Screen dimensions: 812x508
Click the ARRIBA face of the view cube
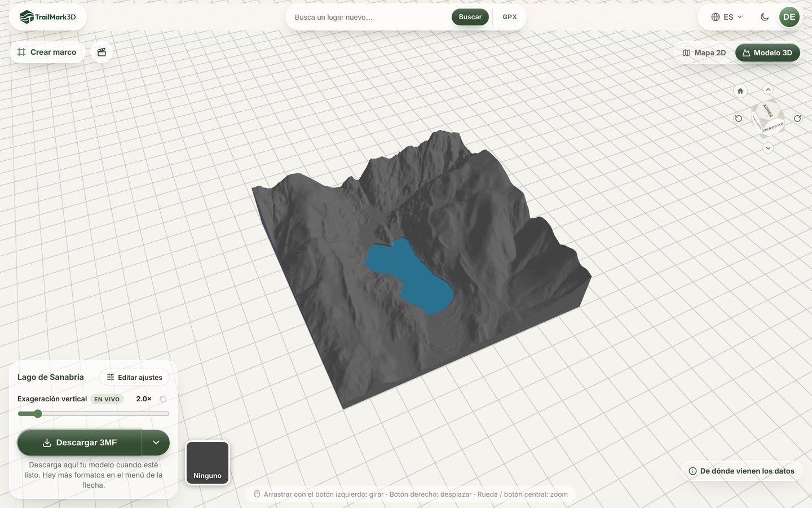pos(768,110)
